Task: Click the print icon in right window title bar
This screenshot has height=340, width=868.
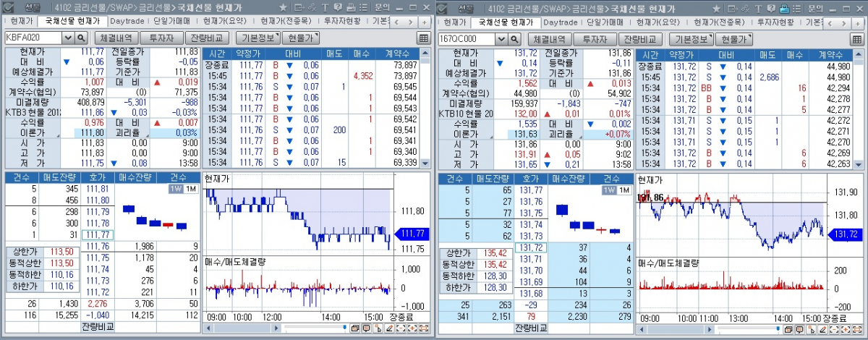Action: click(x=785, y=9)
